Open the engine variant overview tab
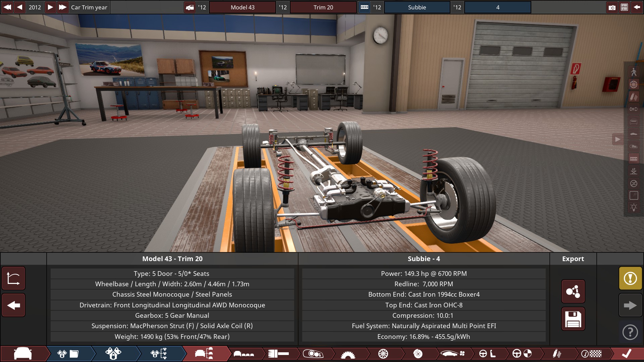 coord(159,354)
